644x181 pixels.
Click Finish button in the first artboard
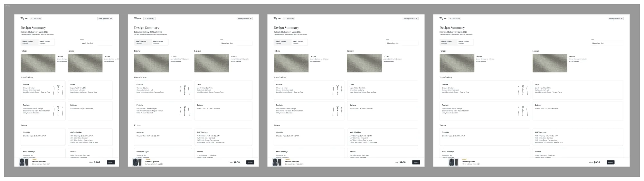111,162
